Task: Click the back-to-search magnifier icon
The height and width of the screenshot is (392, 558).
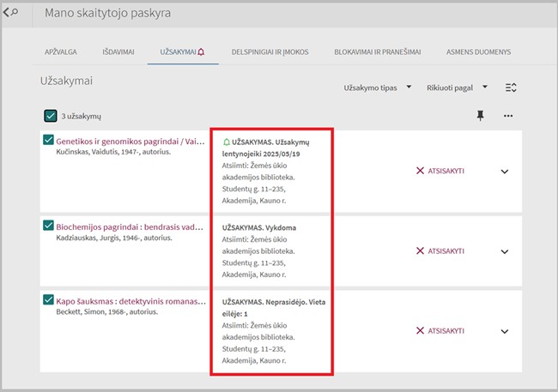Action: coord(11,13)
